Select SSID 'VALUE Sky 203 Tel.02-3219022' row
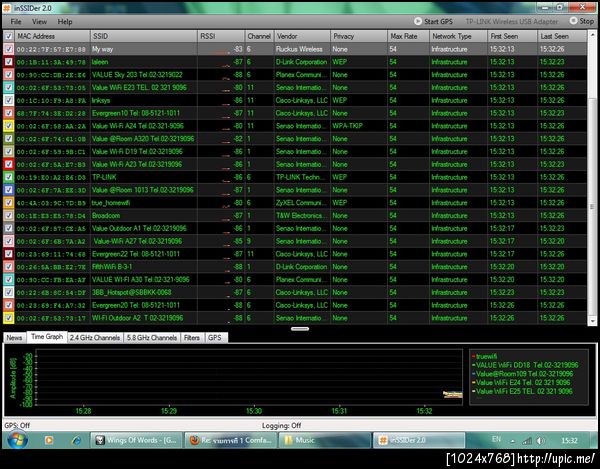Screen dimensions: 600x469 tap(295, 75)
